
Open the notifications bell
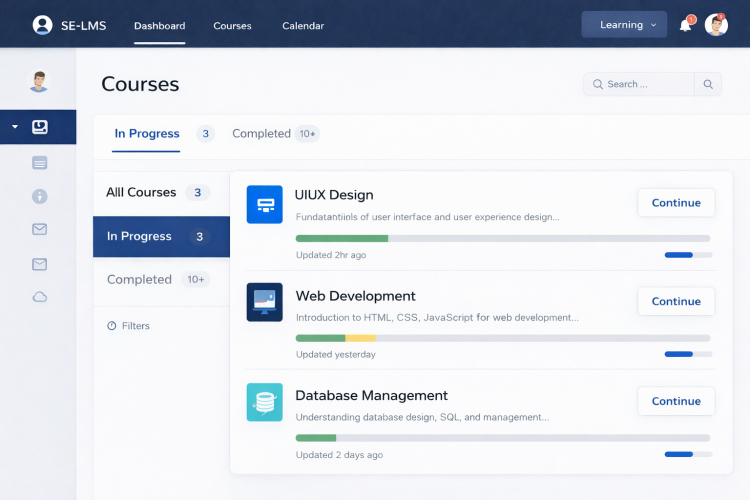685,25
